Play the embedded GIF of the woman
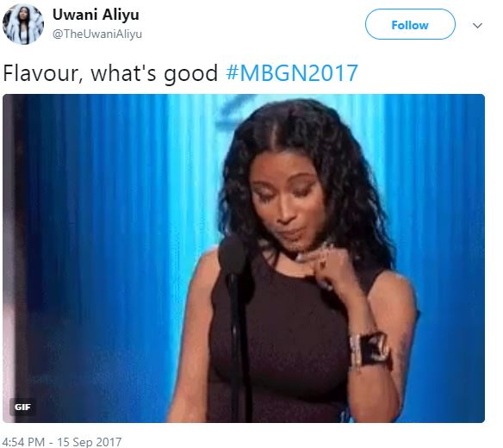Screen dimensions: 503x448 coord(244,258)
